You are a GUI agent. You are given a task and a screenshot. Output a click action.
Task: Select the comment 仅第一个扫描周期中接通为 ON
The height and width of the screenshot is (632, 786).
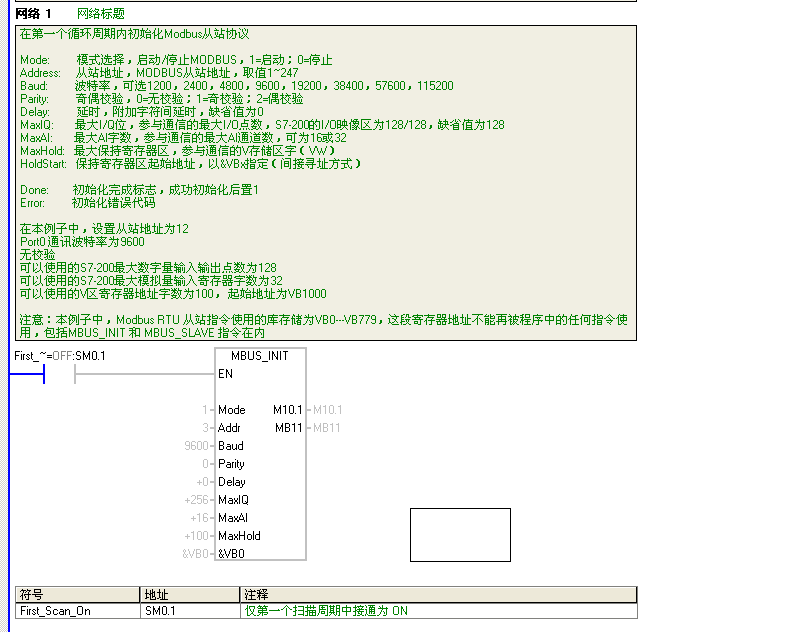(x=326, y=611)
